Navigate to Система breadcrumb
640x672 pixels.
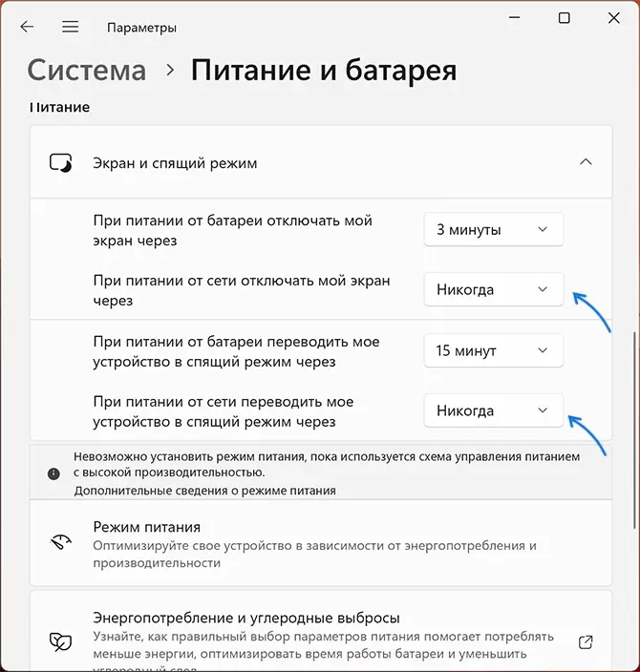point(87,71)
